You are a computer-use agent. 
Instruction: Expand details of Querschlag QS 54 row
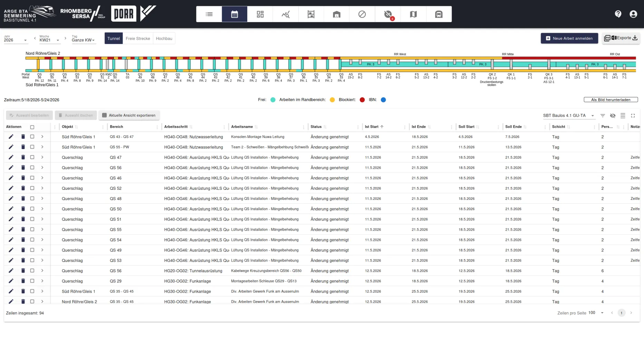click(42, 240)
